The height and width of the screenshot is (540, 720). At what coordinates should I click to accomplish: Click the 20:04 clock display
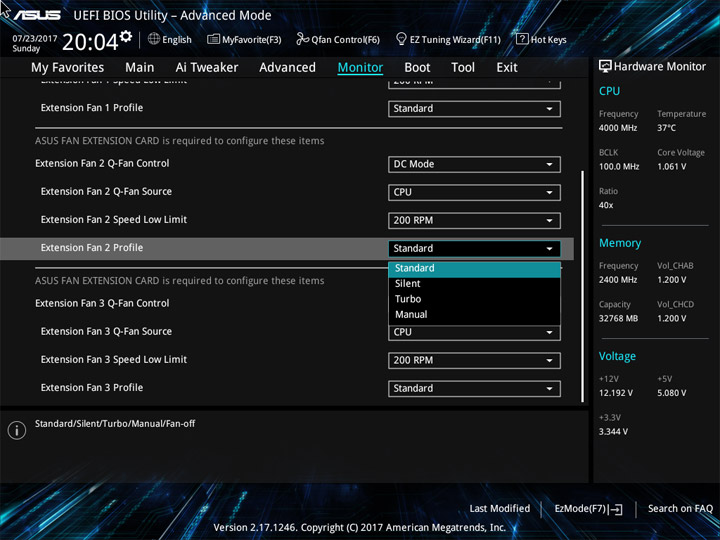90,42
